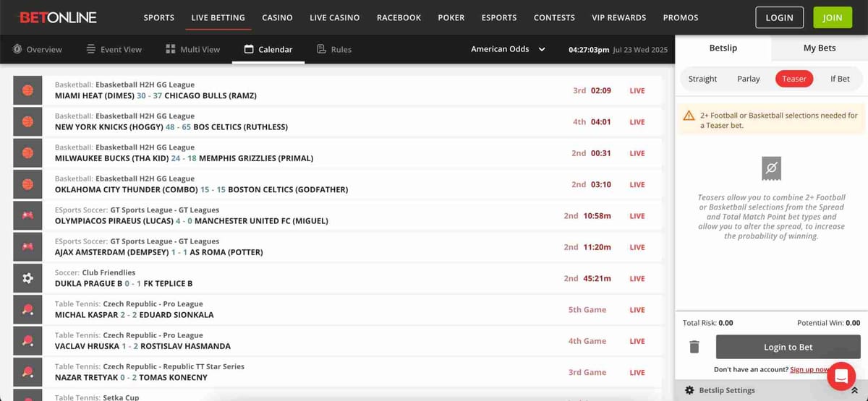Open Miami Heat vs Chicago Bulls event
The height and width of the screenshot is (401, 868).
click(338, 91)
